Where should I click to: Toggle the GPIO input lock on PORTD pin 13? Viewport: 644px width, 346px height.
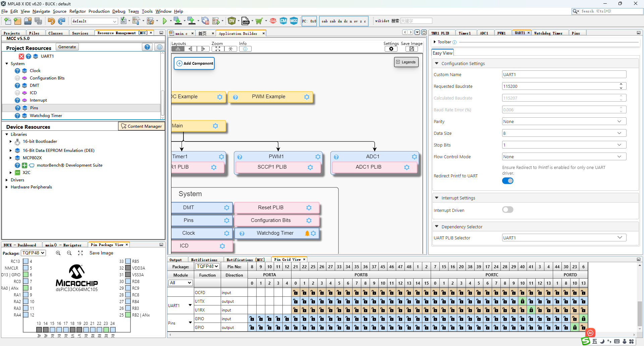(584, 319)
